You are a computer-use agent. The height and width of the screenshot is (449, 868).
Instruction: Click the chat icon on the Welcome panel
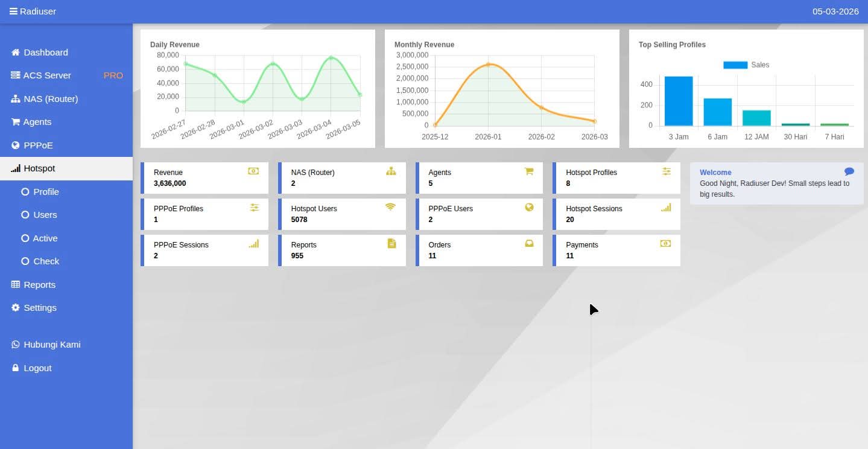point(849,171)
